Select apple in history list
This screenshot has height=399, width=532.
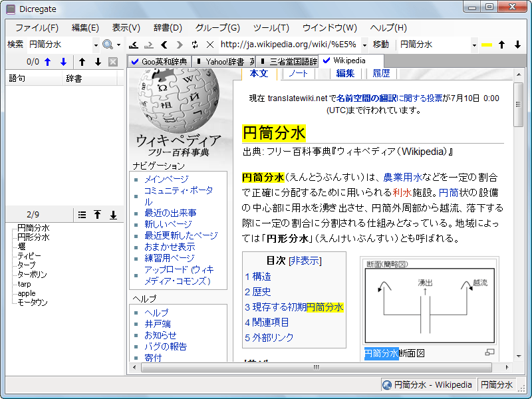click(27, 293)
